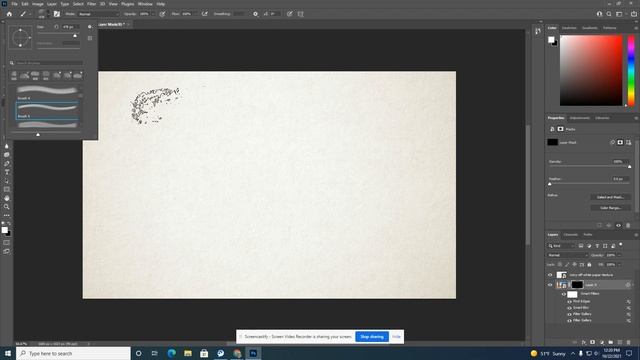Click the Edit Toolbar three-dots icon
Screen dimensions: 640x360
(7, 215)
